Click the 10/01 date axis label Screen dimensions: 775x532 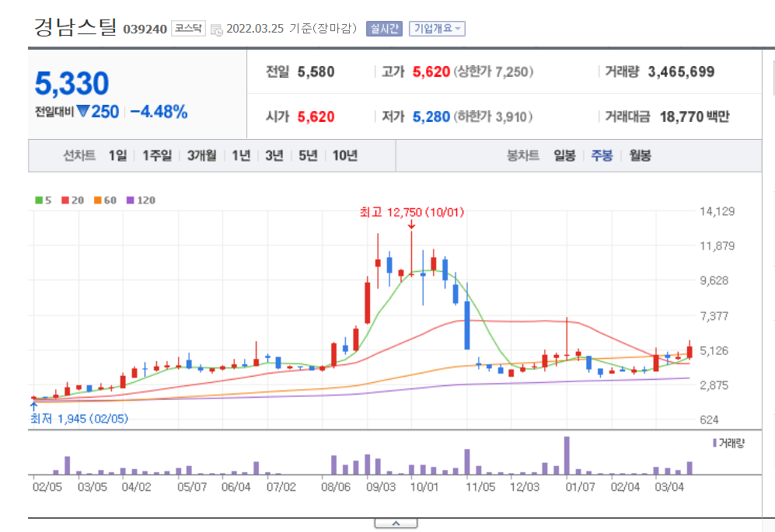(424, 487)
